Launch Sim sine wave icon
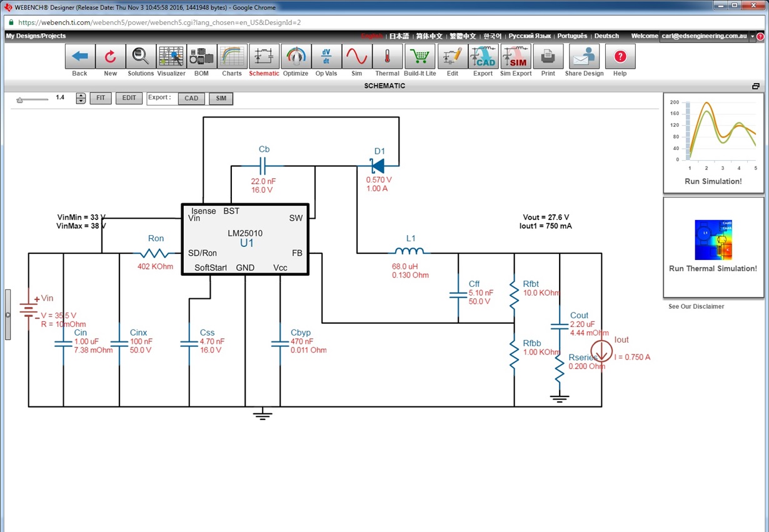The image size is (769, 532). [x=357, y=57]
